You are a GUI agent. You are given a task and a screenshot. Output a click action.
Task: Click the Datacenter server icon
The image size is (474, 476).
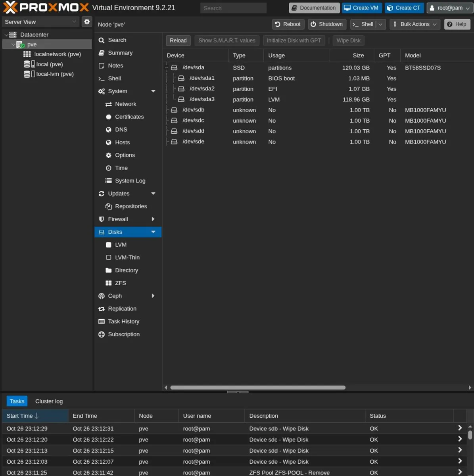(13, 35)
